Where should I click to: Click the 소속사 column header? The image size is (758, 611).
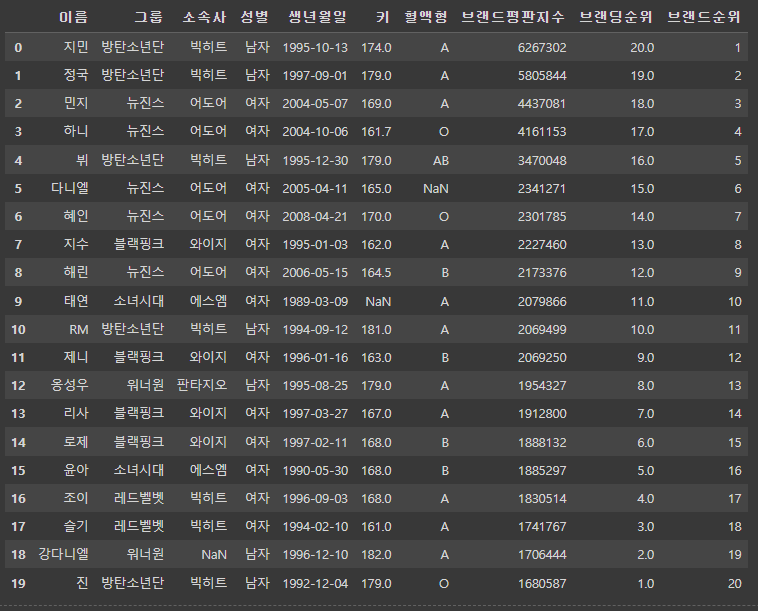(204, 17)
